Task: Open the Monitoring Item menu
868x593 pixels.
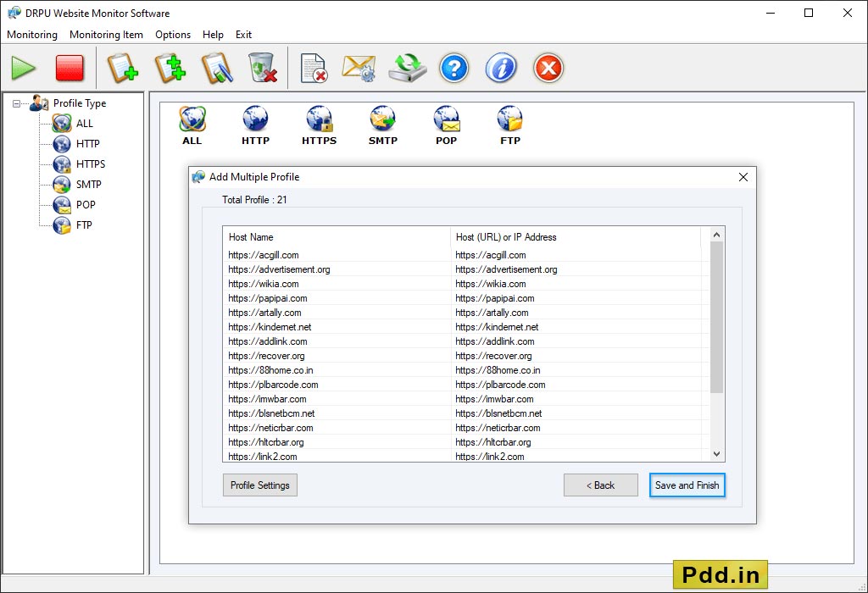Action: [x=106, y=34]
